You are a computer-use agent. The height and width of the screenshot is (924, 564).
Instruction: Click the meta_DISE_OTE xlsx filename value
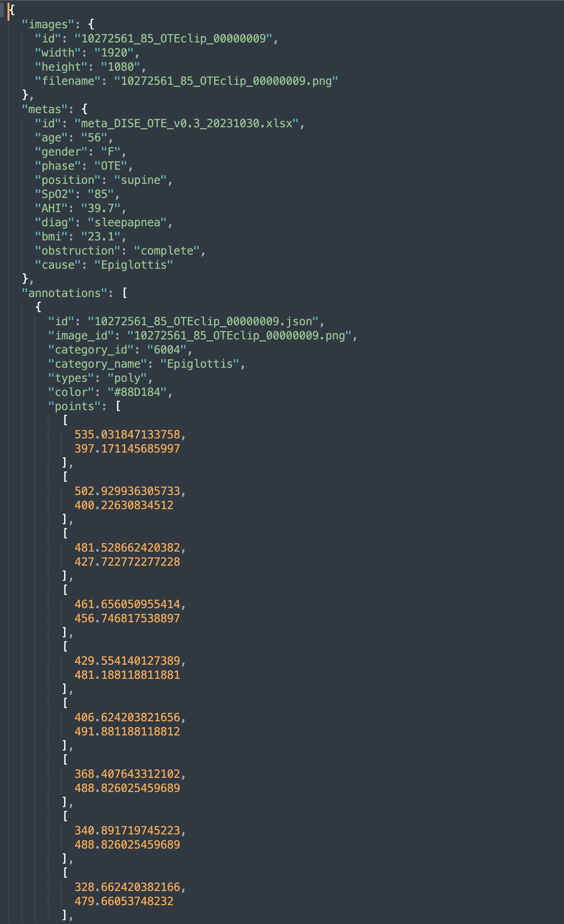tap(187, 124)
